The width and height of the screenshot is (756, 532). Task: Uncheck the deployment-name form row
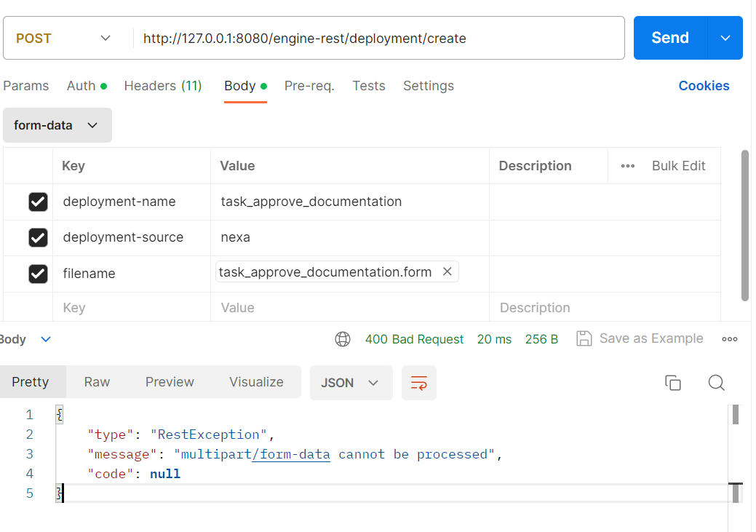38,202
